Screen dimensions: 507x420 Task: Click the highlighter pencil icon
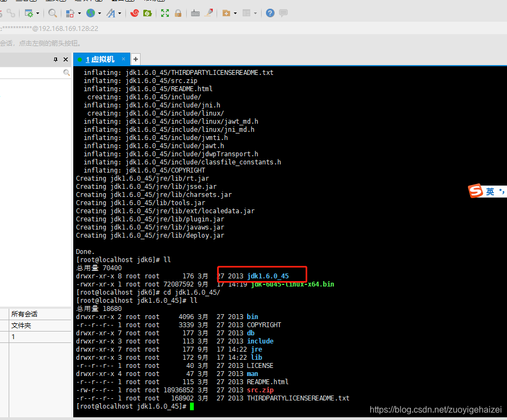pyautogui.click(x=209, y=13)
